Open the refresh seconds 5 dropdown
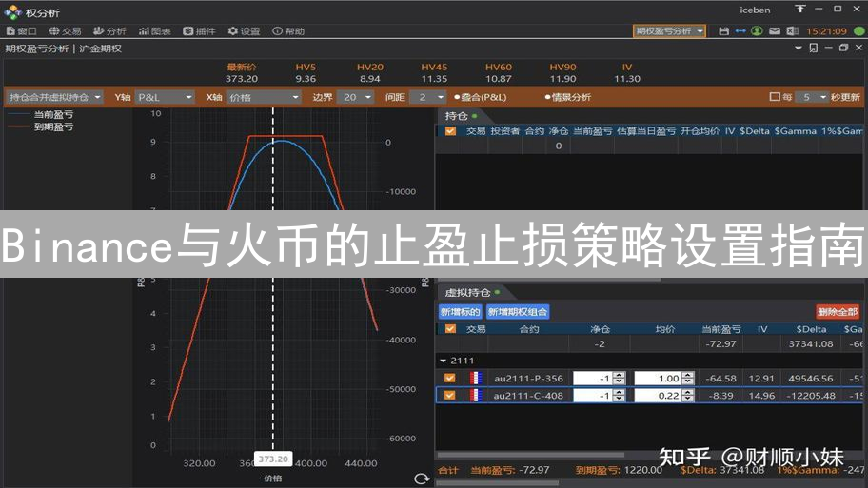Viewport: 868px width, 488px height. (812, 97)
